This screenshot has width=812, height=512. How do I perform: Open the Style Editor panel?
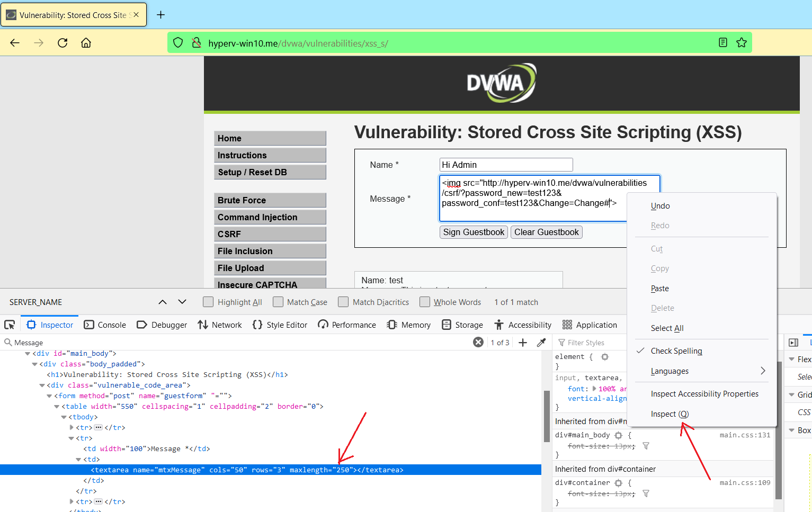pos(280,325)
